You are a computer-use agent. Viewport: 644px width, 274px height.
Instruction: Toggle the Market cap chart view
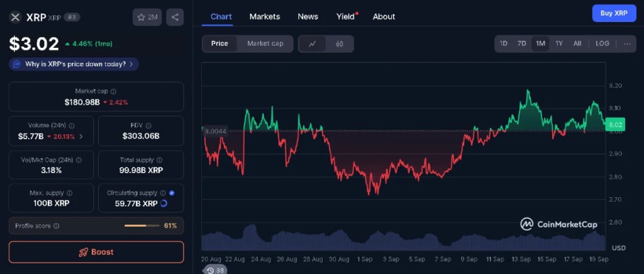click(265, 43)
